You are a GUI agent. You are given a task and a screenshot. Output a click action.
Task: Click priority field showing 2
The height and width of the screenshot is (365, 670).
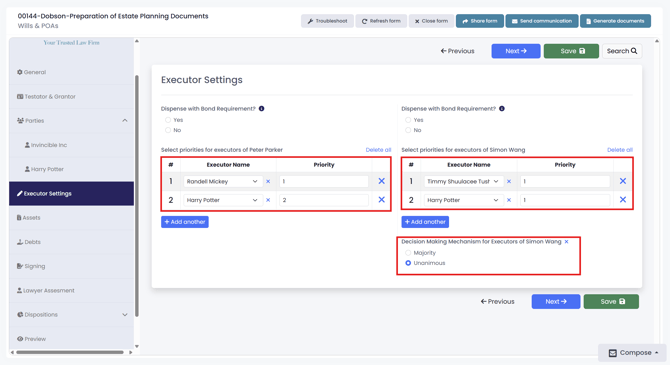[x=324, y=200]
